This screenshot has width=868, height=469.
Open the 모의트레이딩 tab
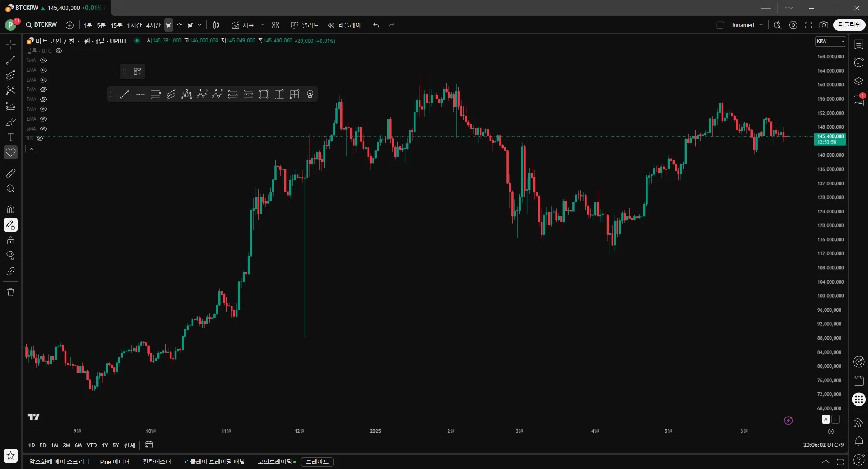277,462
